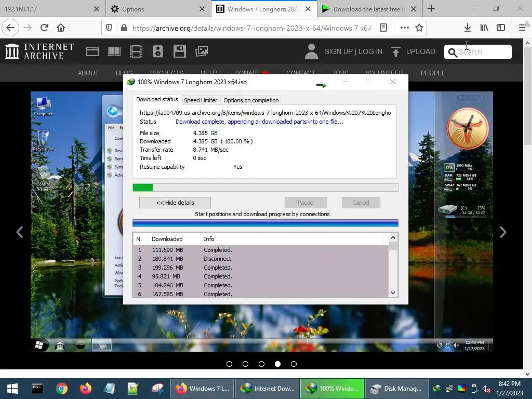The image size is (532, 399).
Task: Switch to the Disk Management taskbar window
Action: pos(396,389)
